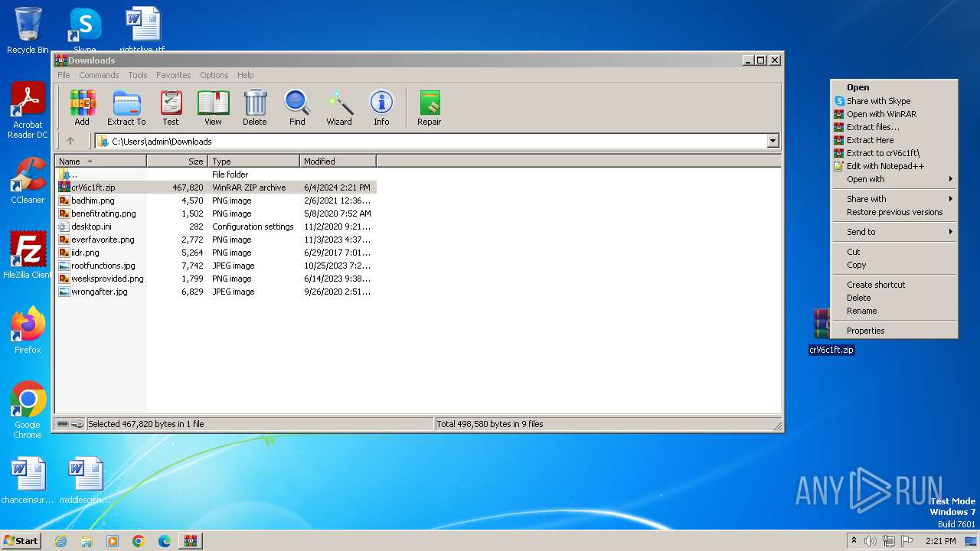Select the parent folder '..' row
The width and height of the screenshot is (980, 551).
[215, 174]
